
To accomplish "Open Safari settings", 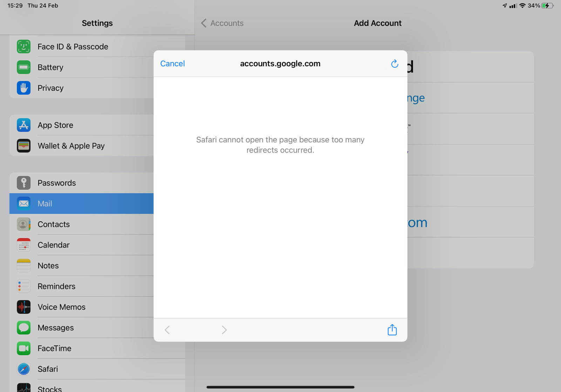I will tap(97, 369).
